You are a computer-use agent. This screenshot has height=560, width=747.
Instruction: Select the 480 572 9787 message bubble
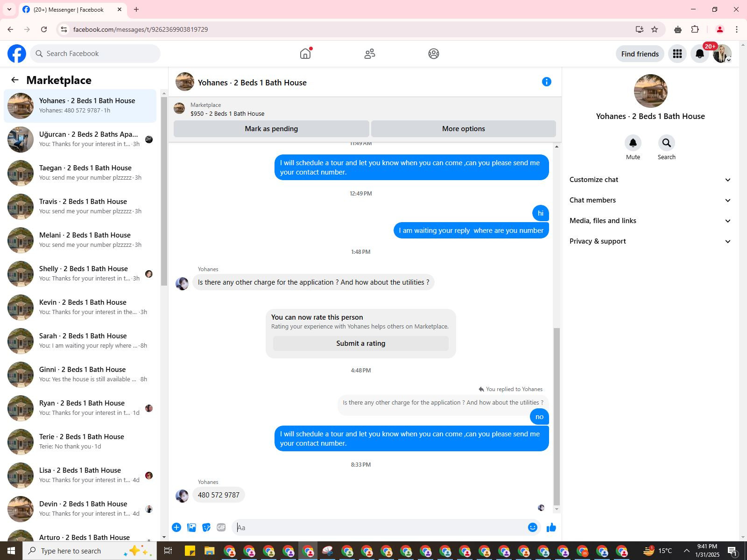(218, 495)
